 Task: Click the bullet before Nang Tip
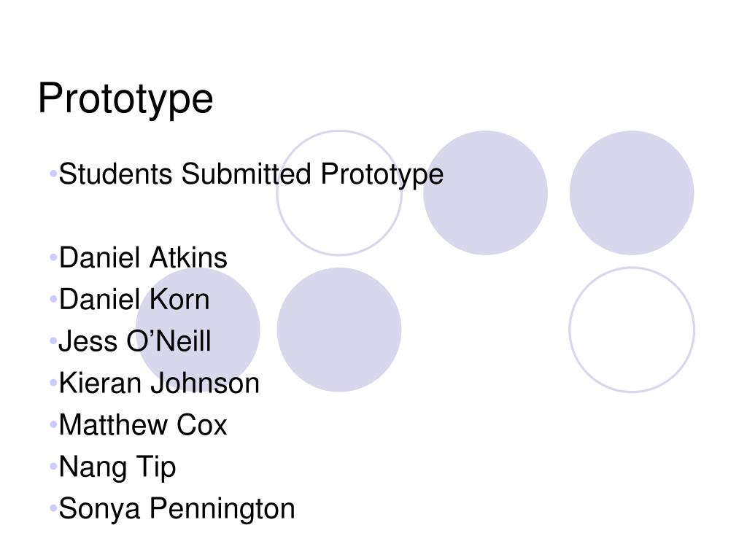coord(53,467)
